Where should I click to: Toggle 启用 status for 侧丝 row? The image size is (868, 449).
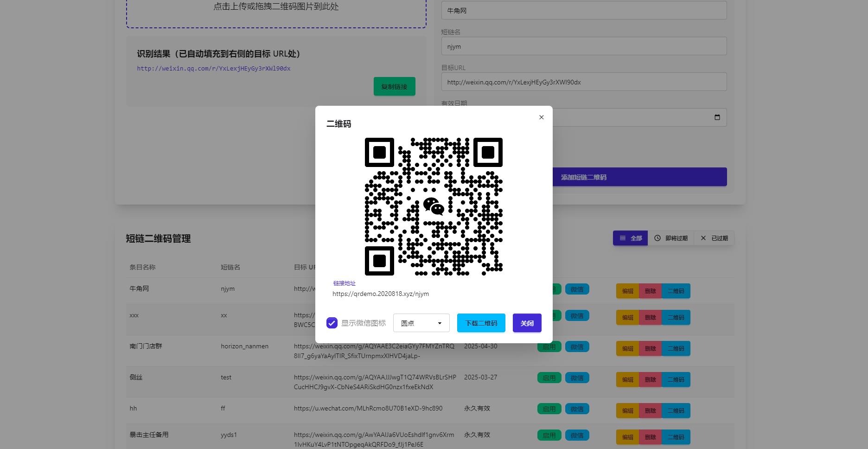[549, 378]
